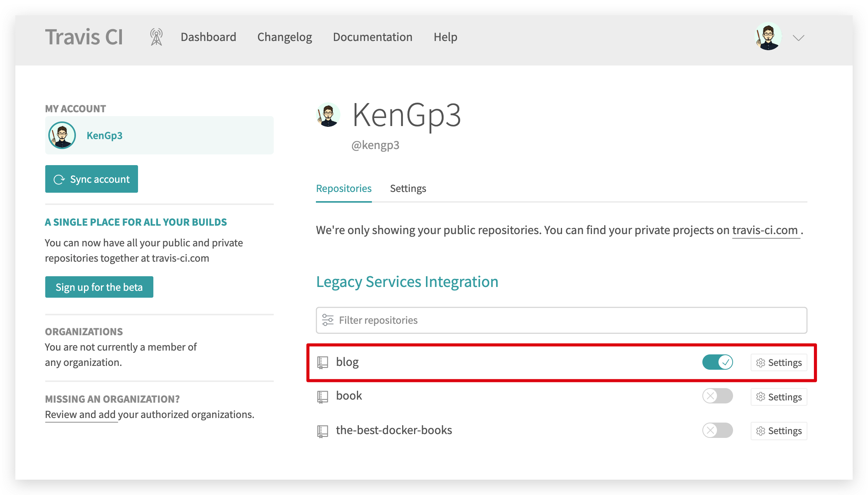
Task: Click the MY ACCOUNT heading
Action: coord(75,109)
